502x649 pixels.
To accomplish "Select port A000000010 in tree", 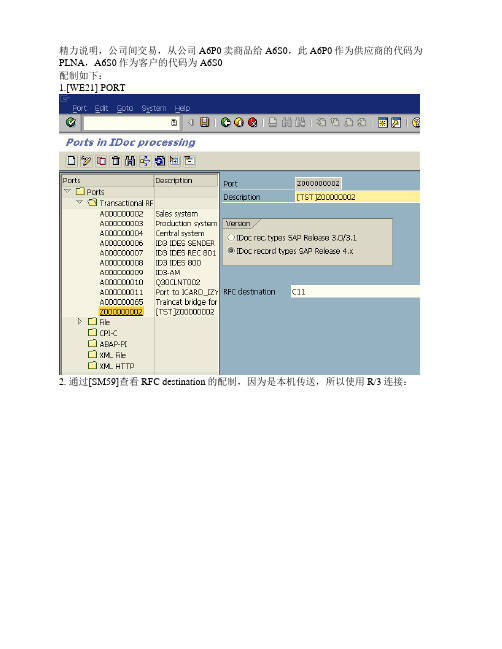I will (x=121, y=282).
